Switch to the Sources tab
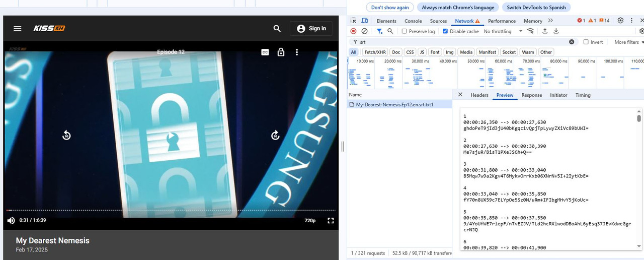Screen dimensions: 644x260 pyautogui.click(x=438, y=21)
